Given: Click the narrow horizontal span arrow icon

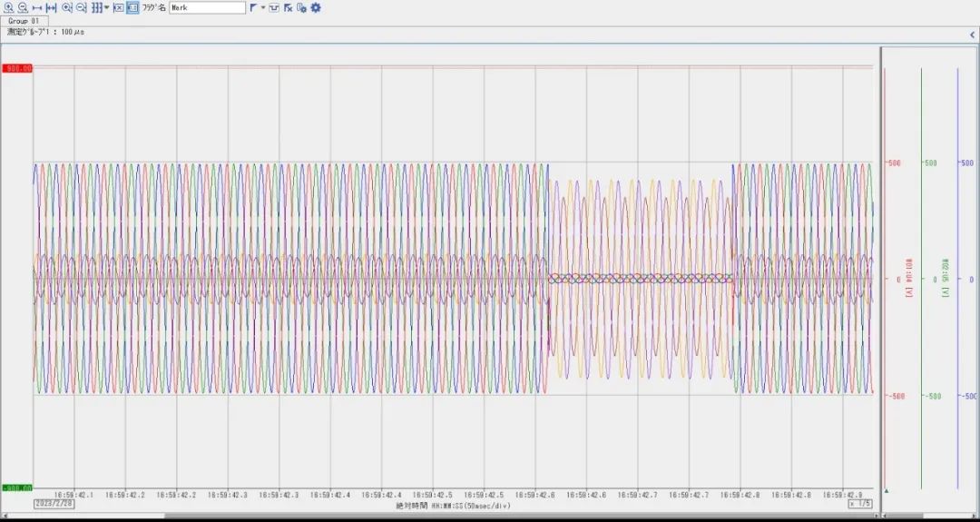Looking at the screenshot, I should [37, 7].
